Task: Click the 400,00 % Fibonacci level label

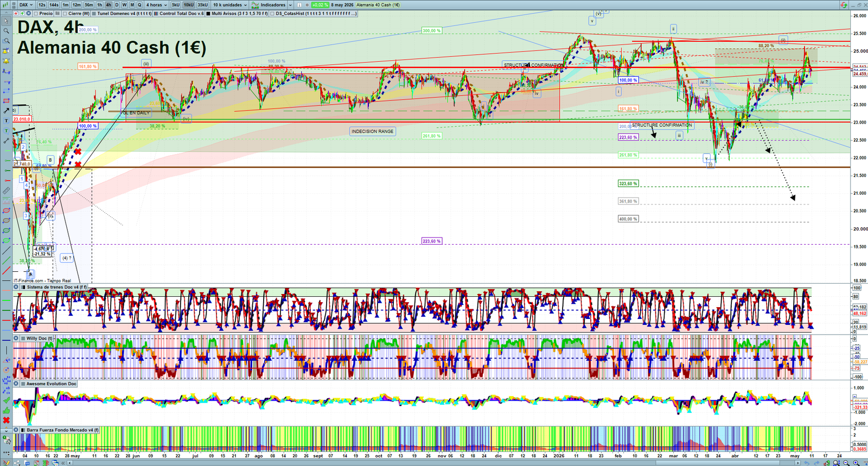Action: pyautogui.click(x=628, y=219)
